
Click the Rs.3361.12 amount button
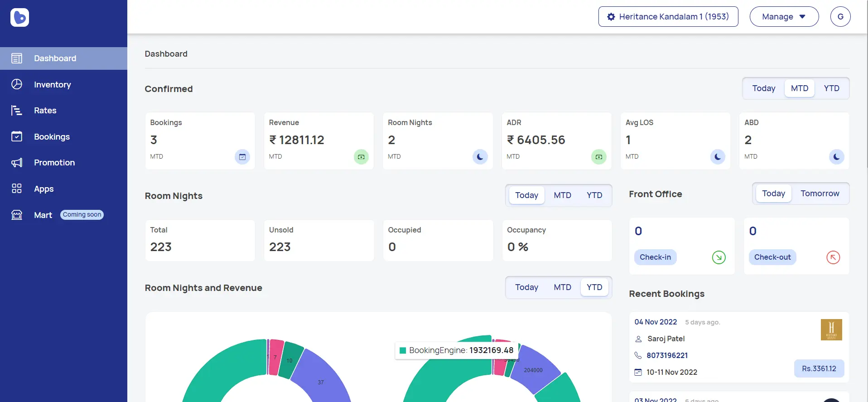(x=819, y=368)
